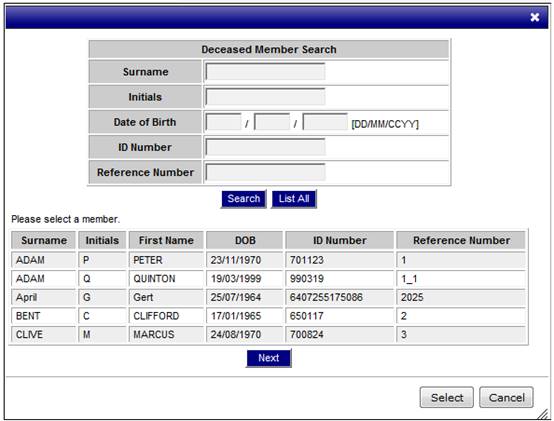The height and width of the screenshot is (421, 554).
Task: Click the DOB column header
Action: pos(245,240)
